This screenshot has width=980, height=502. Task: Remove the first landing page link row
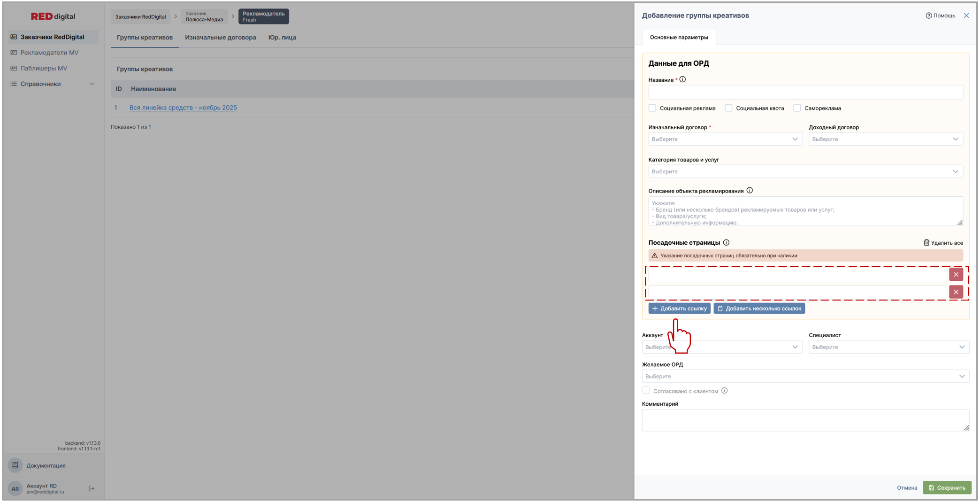(956, 275)
